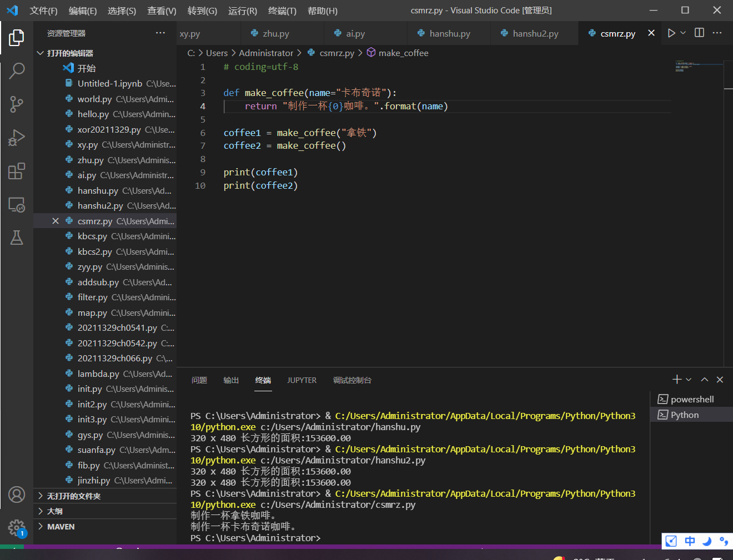
Task: Select the powershell terminal instance
Action: tap(691, 399)
